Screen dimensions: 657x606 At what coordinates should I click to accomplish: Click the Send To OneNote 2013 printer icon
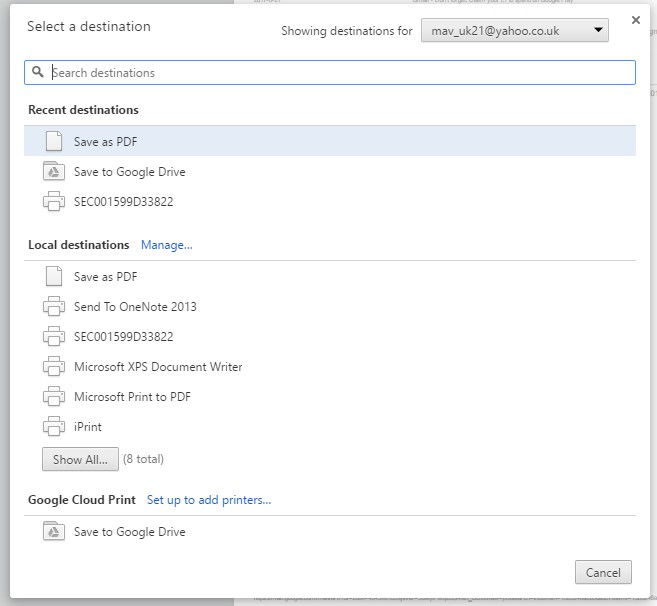53,307
